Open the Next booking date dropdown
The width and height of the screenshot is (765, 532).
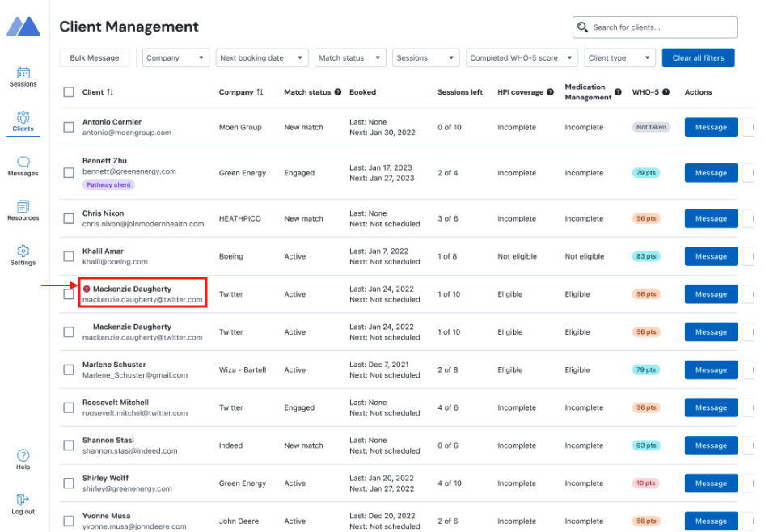pyautogui.click(x=263, y=58)
